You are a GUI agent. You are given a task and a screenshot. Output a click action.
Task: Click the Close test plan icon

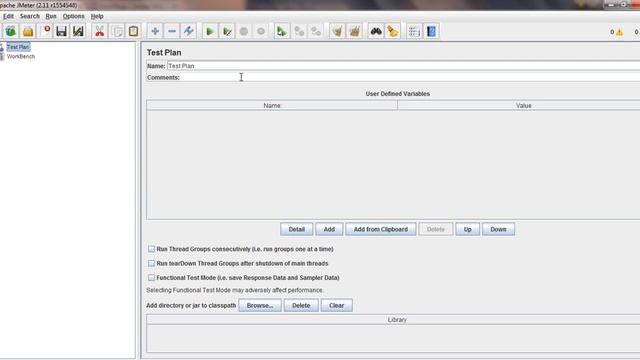tap(46, 31)
